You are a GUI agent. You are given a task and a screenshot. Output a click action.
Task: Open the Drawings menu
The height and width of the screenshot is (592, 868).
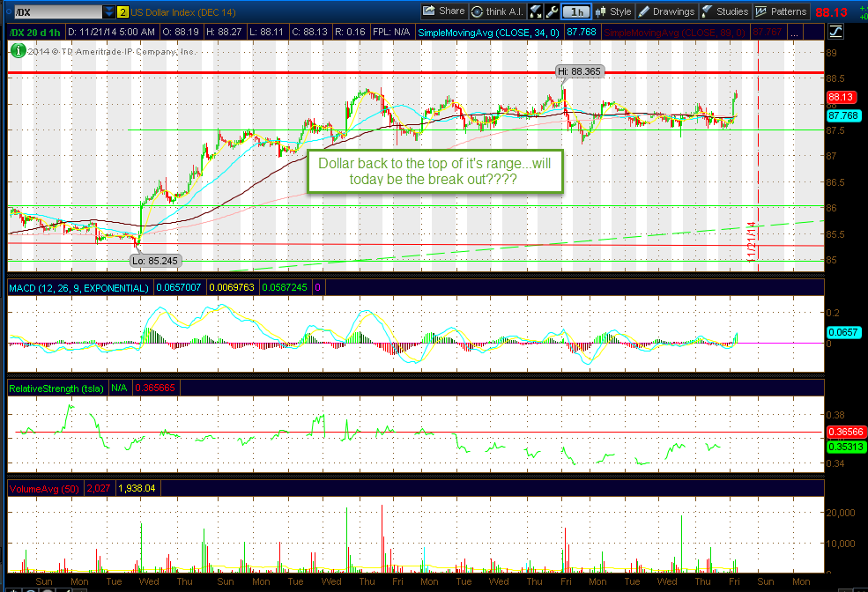pos(666,11)
